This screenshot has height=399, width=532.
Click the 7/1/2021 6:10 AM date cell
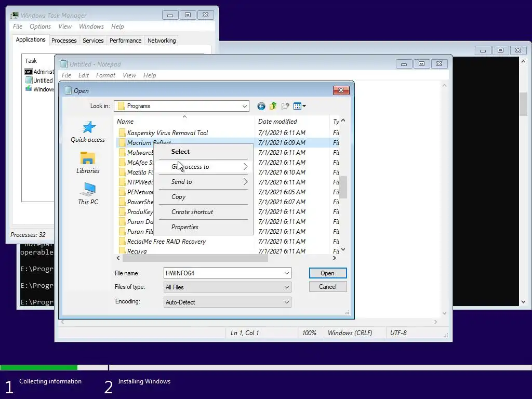[282, 172]
